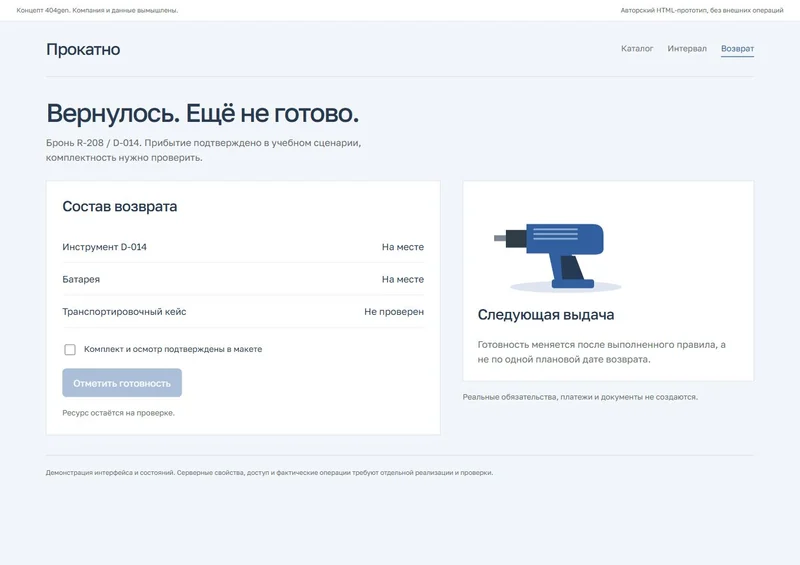This screenshot has height=565, width=800.
Task: Click the Не проверен status
Action: click(x=394, y=312)
